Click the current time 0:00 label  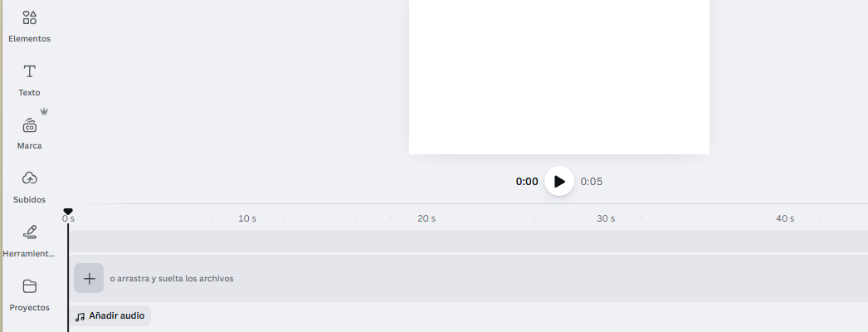(x=526, y=182)
